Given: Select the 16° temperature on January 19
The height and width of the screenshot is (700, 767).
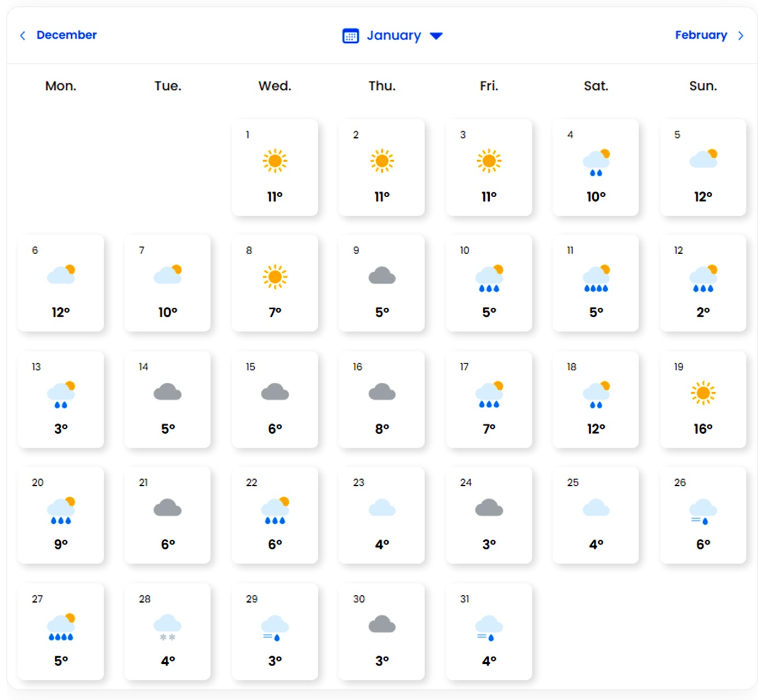Looking at the screenshot, I should 703,429.
